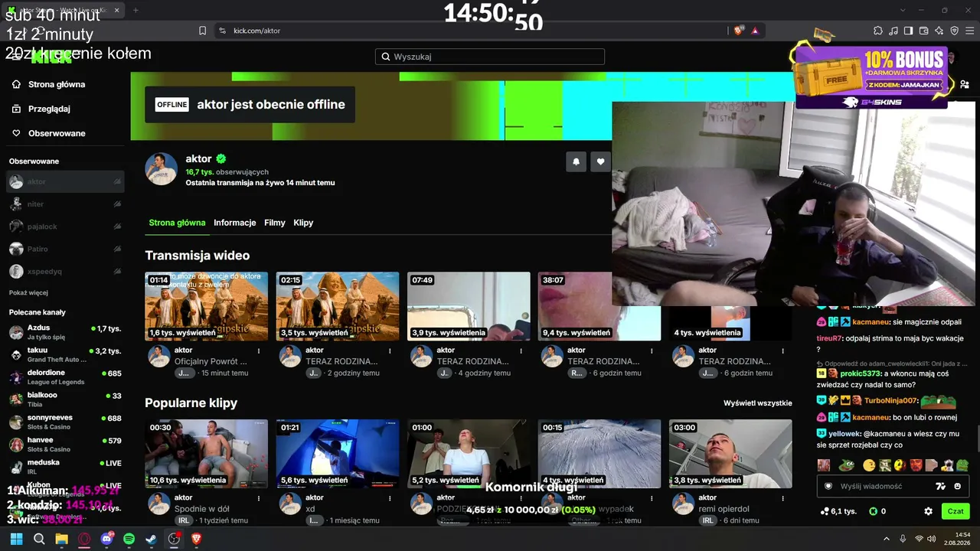Open the 07:49 video thumbnail
Image resolution: width=980 pixels, height=551 pixels.
click(x=469, y=306)
